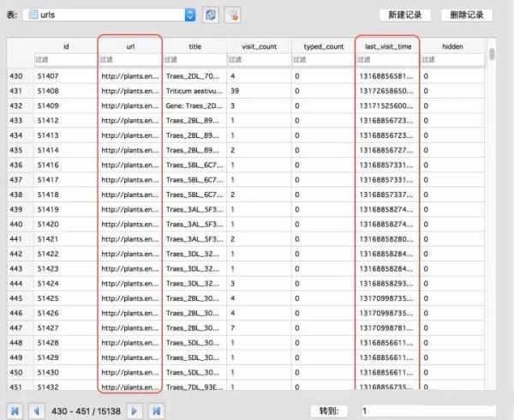The width and height of the screenshot is (514, 420).
Task: Sort by the url column header
Action: [x=129, y=45]
